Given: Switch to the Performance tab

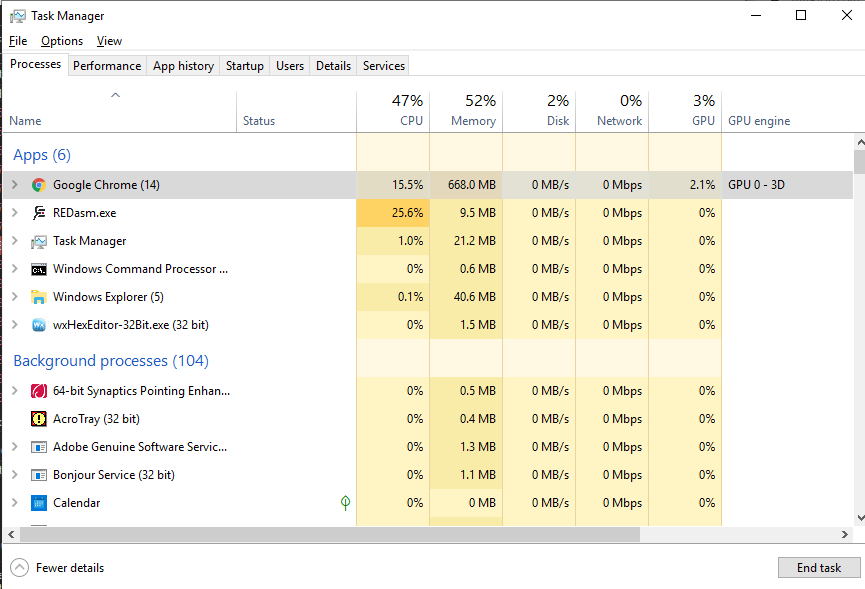Looking at the screenshot, I should coord(107,66).
